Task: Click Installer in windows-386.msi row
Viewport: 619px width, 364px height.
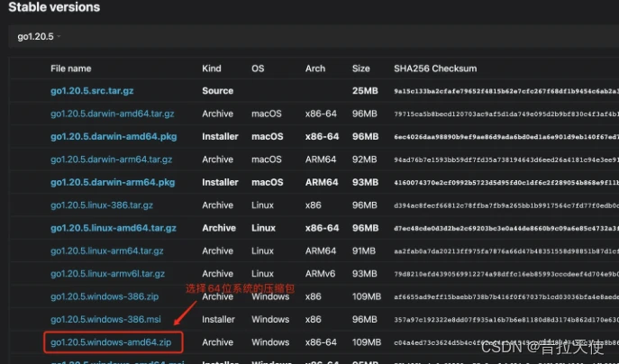Action: click(218, 319)
